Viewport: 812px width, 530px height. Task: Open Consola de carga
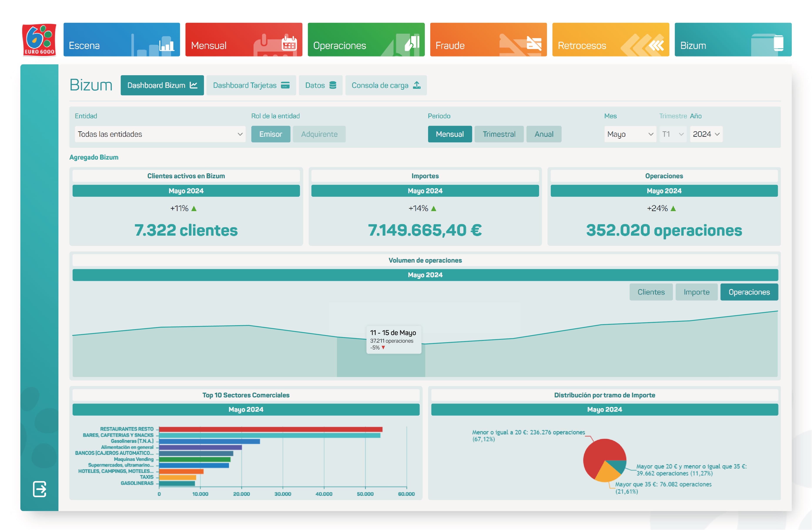coord(385,85)
